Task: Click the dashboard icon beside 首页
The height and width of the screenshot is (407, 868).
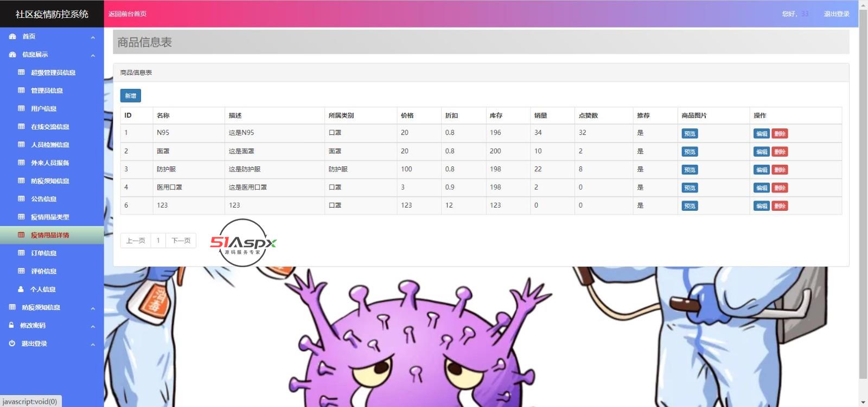Action: [12, 36]
